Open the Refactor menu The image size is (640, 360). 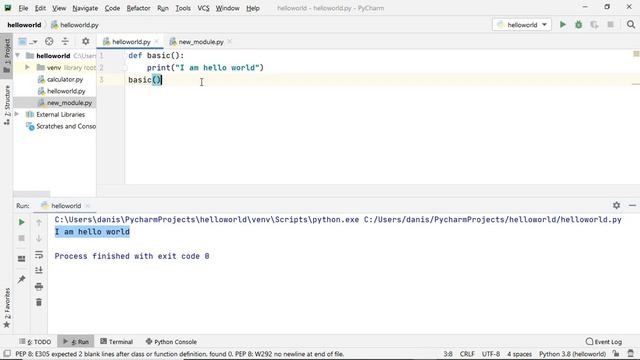click(x=138, y=8)
